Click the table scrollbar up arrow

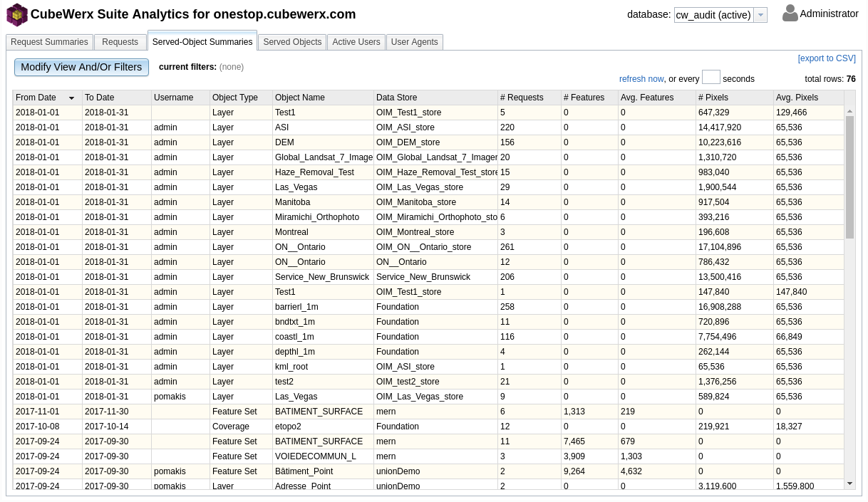click(849, 111)
